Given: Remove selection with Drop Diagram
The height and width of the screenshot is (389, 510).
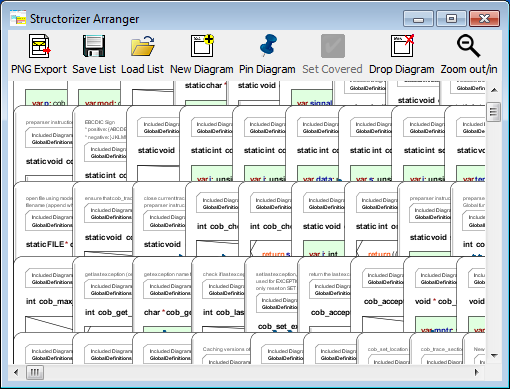Looking at the screenshot, I should pyautogui.click(x=402, y=54).
